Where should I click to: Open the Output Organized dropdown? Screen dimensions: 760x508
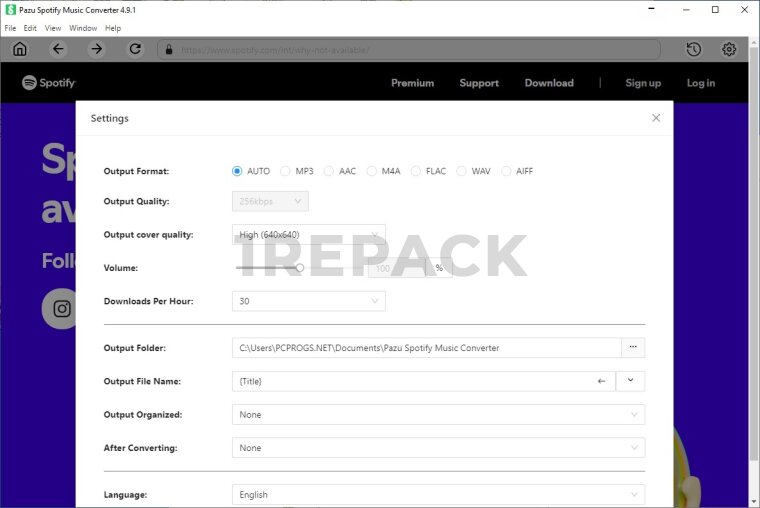[438, 414]
